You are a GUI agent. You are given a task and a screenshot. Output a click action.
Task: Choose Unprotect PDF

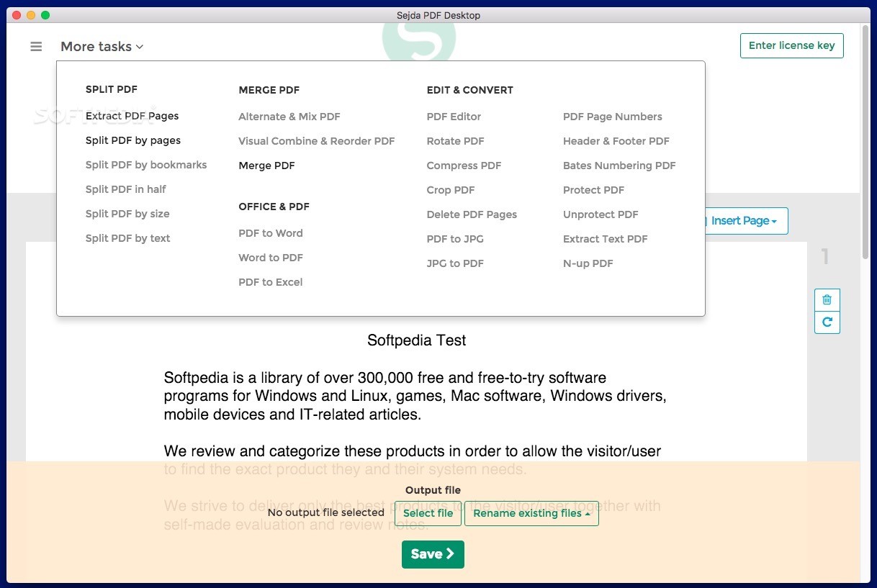click(x=601, y=214)
